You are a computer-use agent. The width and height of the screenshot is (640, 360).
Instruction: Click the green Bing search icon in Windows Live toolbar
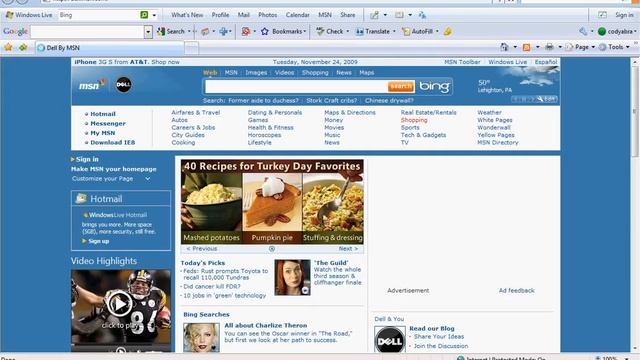point(144,15)
